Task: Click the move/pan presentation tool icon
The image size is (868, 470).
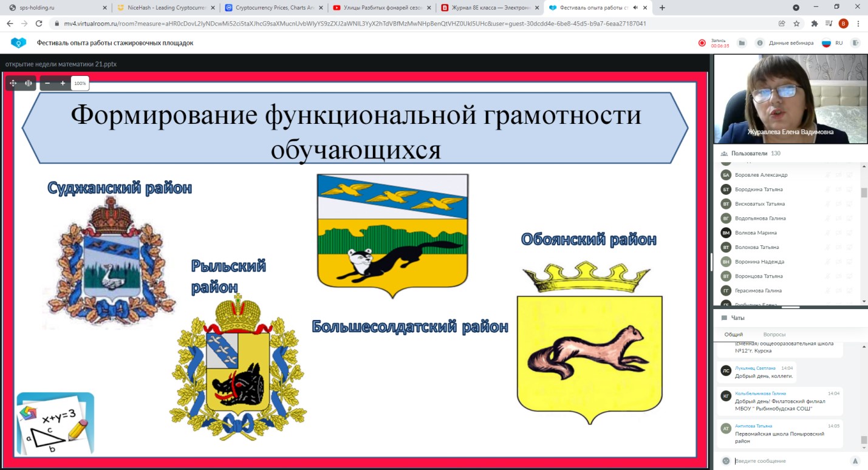Action: 13,83
